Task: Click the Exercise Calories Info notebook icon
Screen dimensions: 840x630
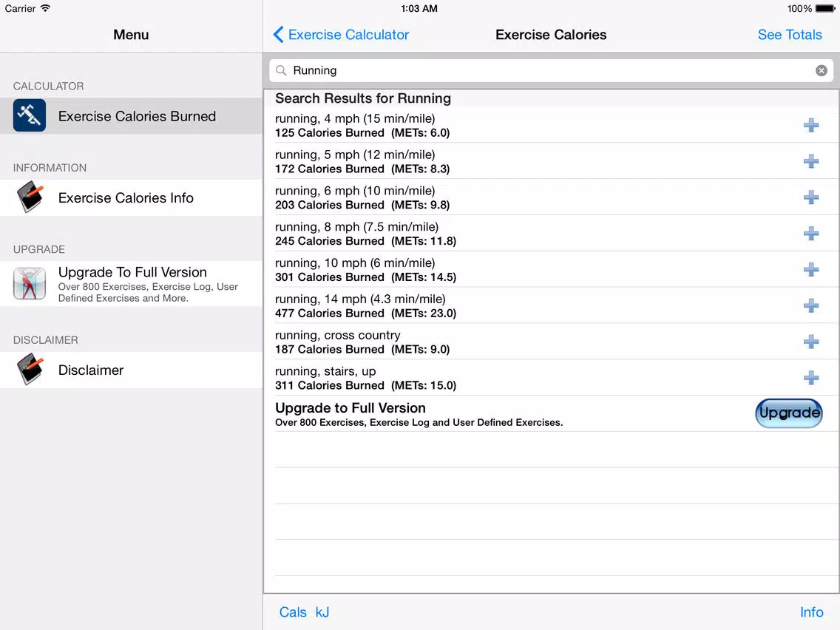Action: (x=30, y=197)
